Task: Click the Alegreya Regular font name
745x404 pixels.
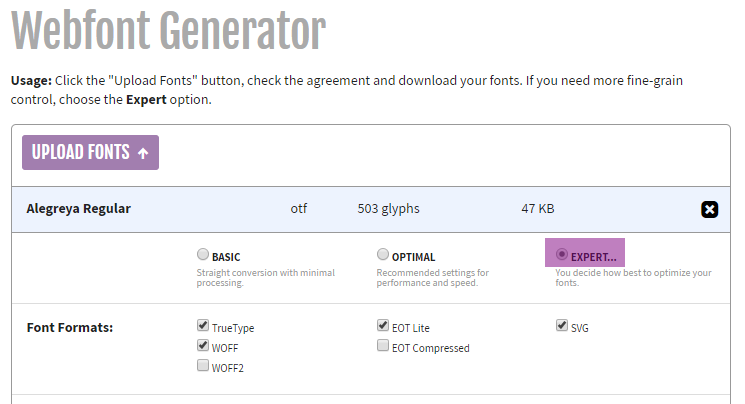Action: click(x=79, y=209)
